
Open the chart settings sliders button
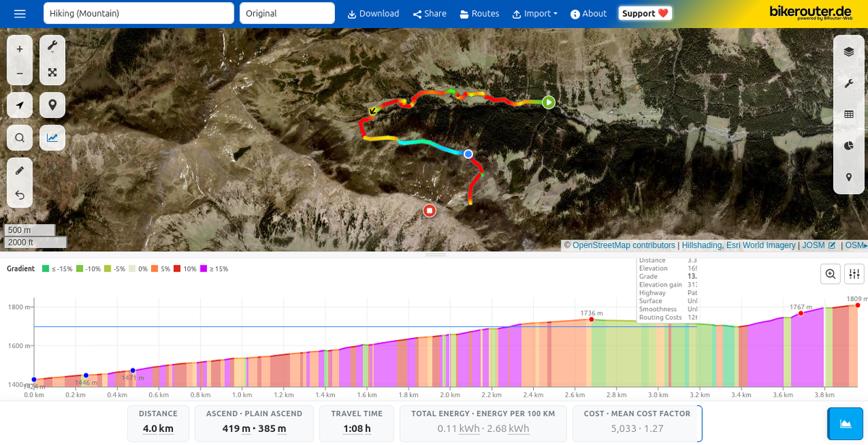[854, 274]
